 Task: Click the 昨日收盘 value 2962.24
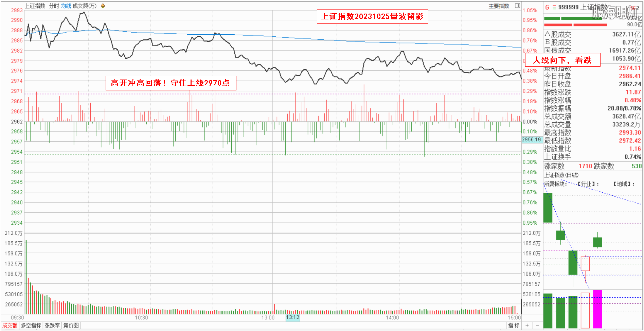click(630, 84)
